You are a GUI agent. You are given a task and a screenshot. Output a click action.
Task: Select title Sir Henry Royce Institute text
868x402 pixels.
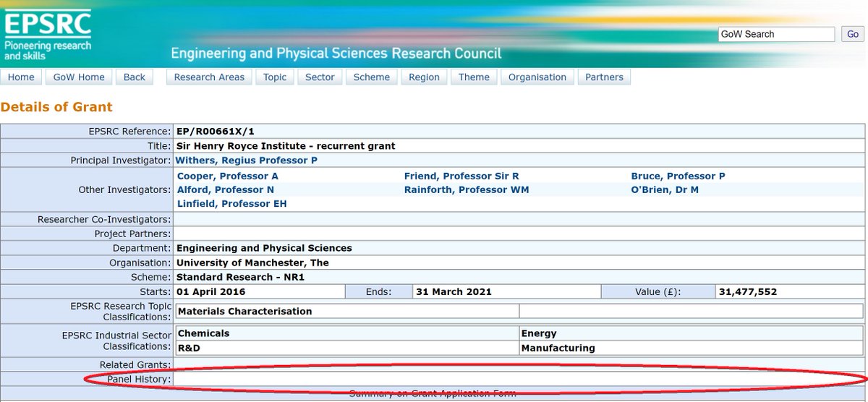tap(286, 146)
